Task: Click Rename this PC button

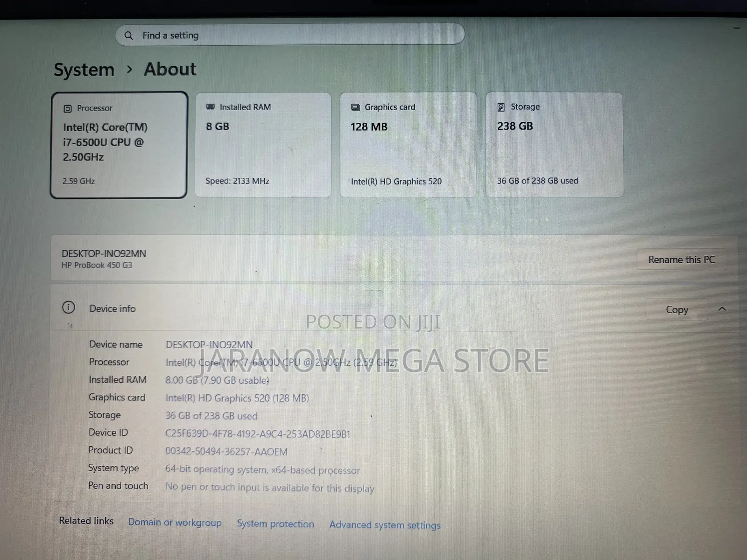Action: pyautogui.click(x=682, y=259)
